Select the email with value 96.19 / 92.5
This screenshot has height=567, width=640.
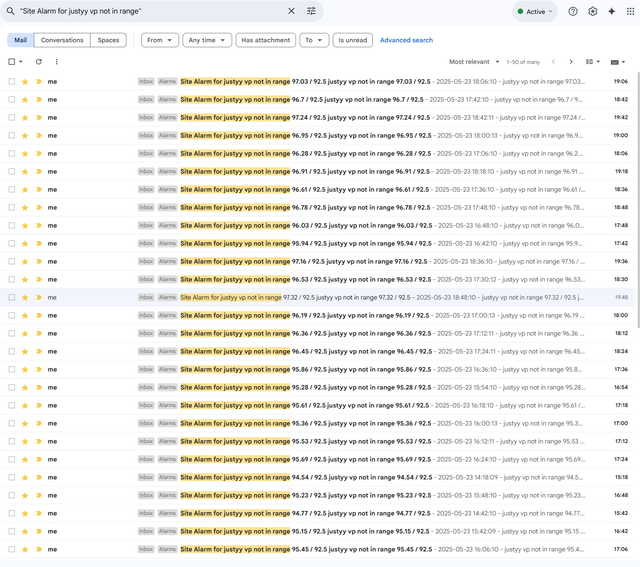(x=11, y=316)
